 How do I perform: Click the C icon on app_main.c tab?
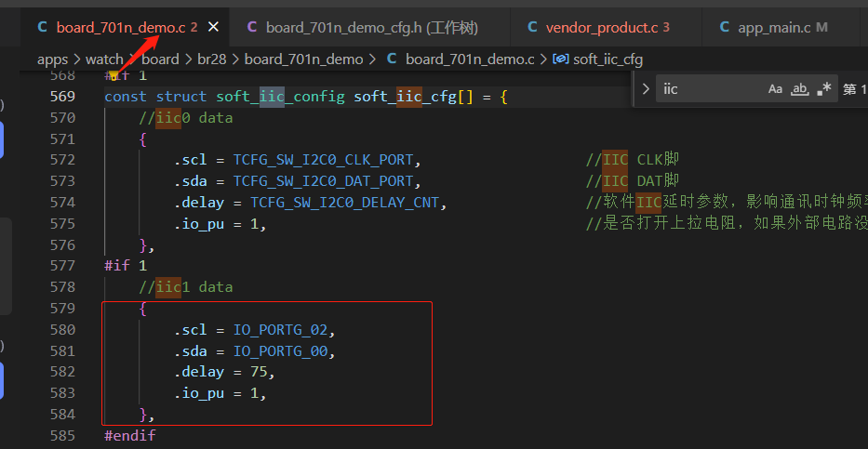click(x=724, y=27)
